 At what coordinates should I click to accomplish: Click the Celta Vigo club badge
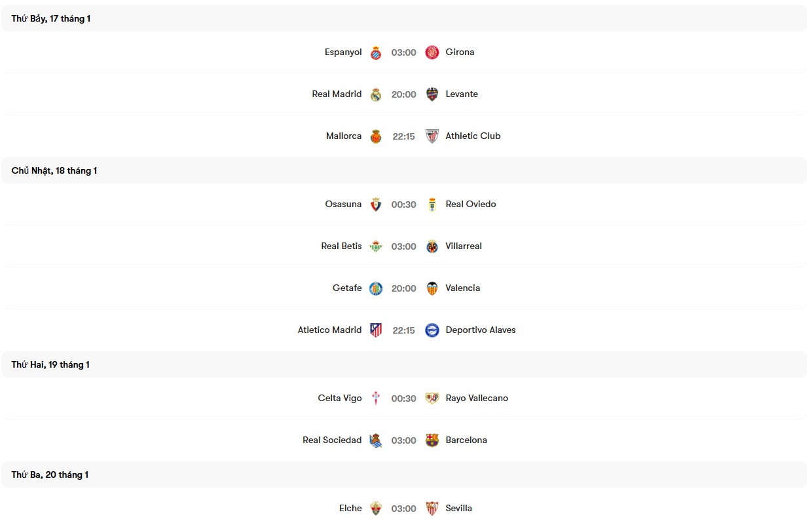375,398
